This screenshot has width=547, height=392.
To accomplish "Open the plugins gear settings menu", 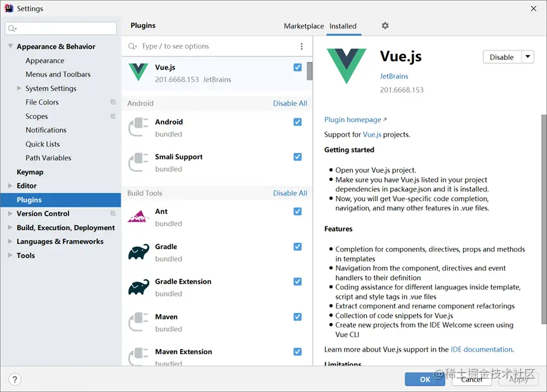I will coord(384,25).
